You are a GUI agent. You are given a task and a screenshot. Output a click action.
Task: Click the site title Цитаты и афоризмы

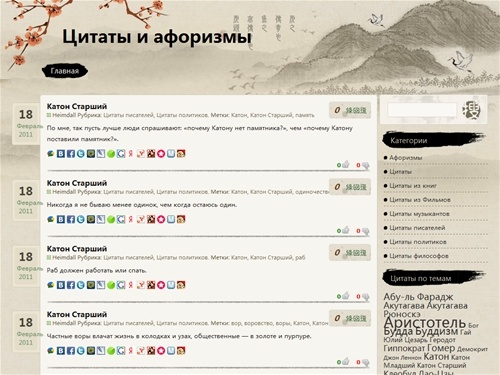(x=157, y=36)
